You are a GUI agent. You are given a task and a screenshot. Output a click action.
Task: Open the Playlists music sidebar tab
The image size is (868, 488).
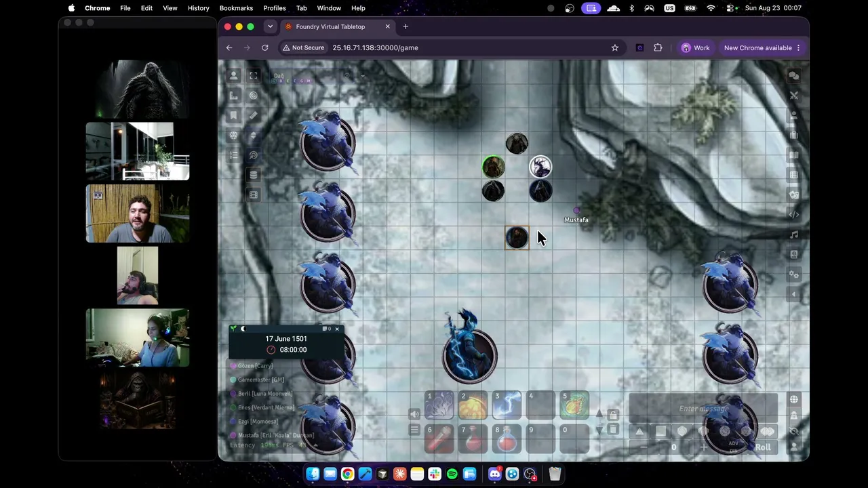coord(794,235)
